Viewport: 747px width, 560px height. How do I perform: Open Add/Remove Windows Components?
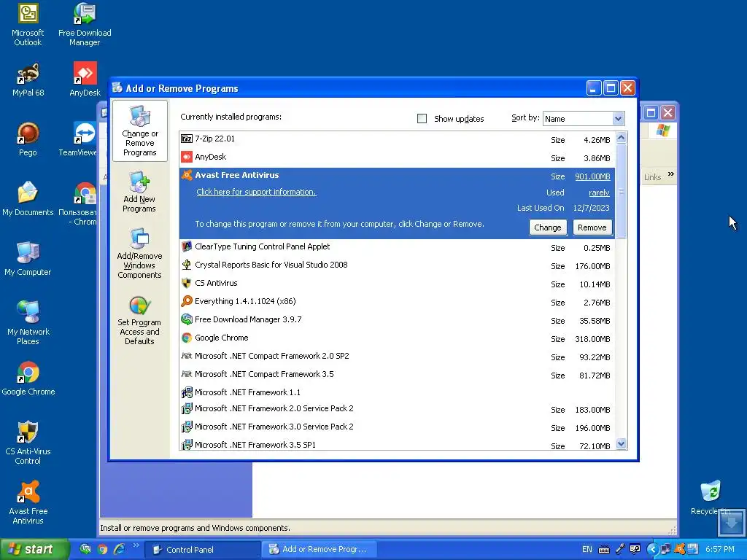139,254
